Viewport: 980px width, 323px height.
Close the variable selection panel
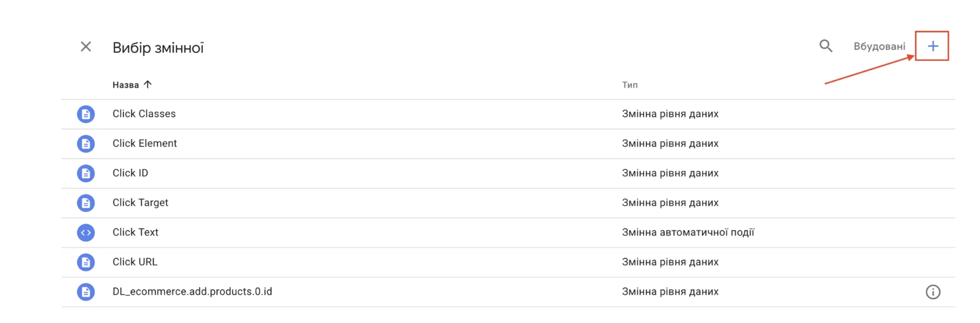(x=85, y=46)
